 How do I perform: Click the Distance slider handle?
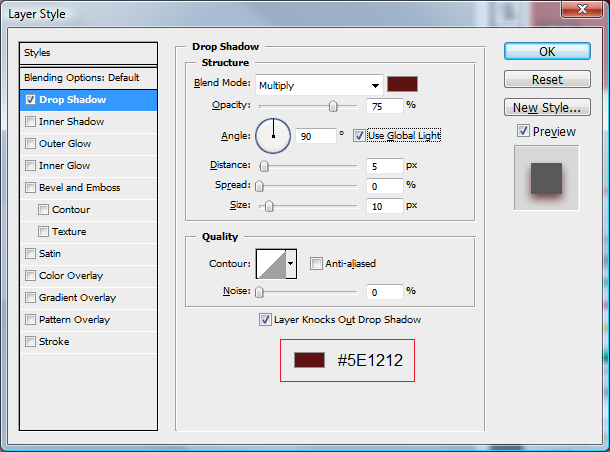tap(264, 166)
